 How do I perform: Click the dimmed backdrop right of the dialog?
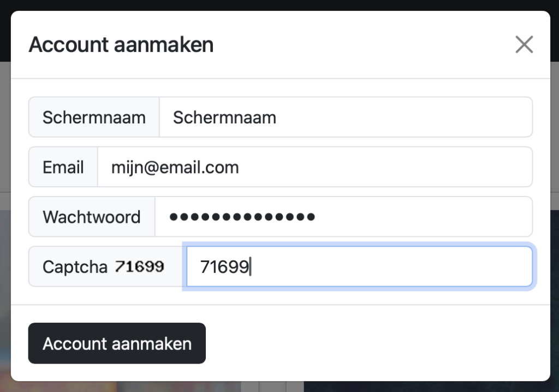click(x=555, y=218)
